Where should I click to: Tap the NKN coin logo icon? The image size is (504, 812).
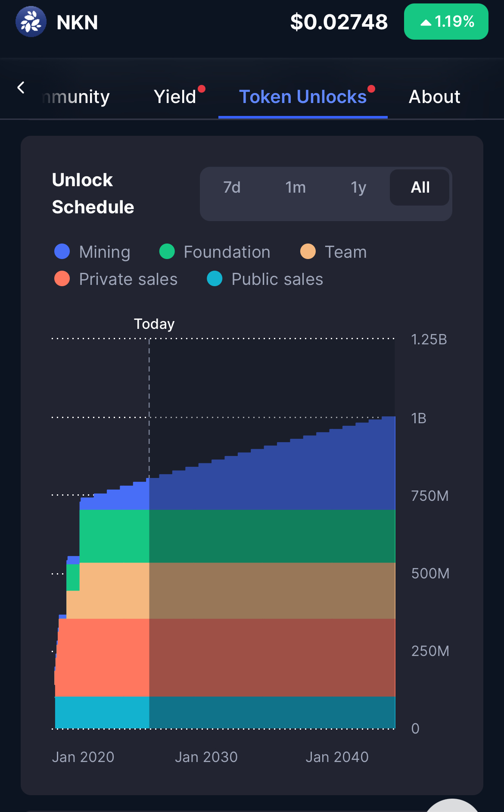[x=31, y=22]
